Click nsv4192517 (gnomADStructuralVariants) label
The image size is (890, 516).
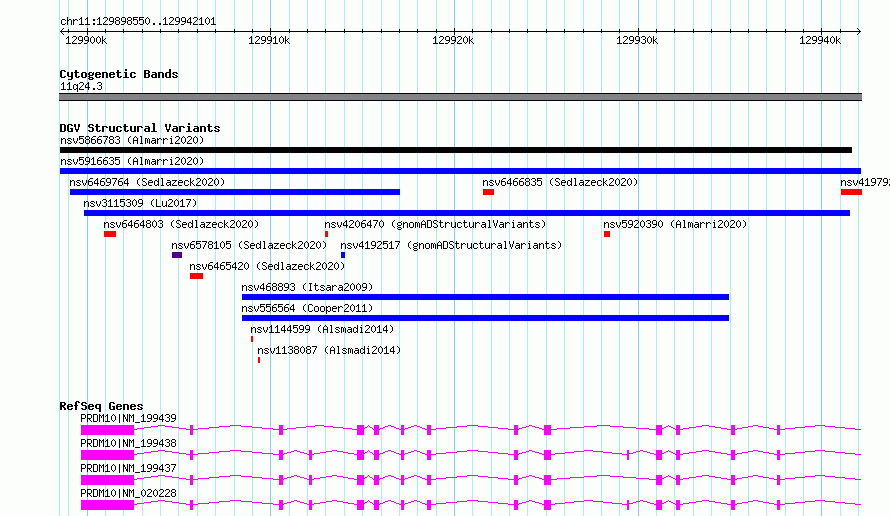pyautogui.click(x=451, y=245)
